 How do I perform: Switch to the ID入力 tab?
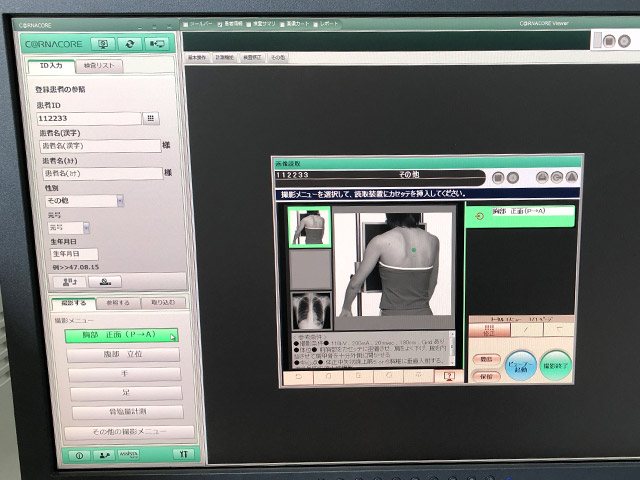coord(51,66)
